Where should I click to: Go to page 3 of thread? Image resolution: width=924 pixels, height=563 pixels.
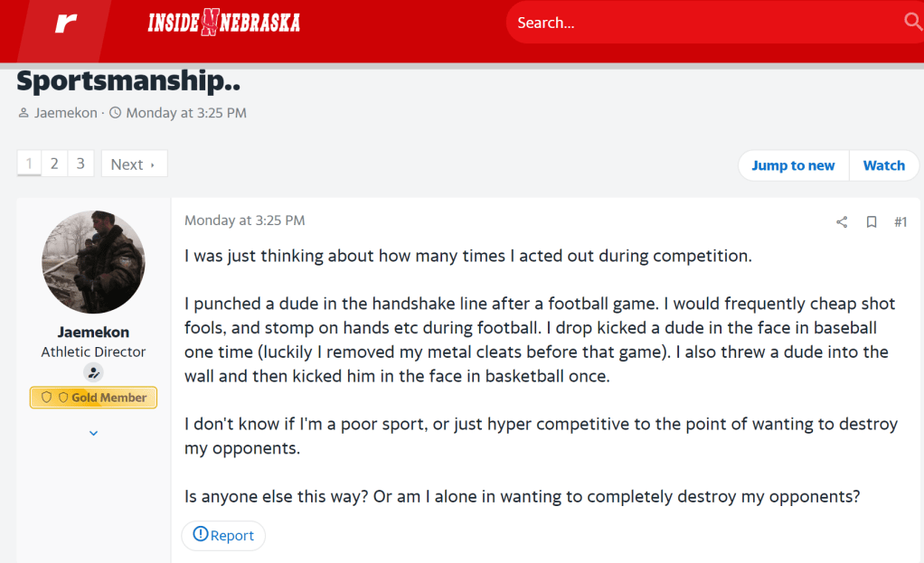(x=80, y=164)
